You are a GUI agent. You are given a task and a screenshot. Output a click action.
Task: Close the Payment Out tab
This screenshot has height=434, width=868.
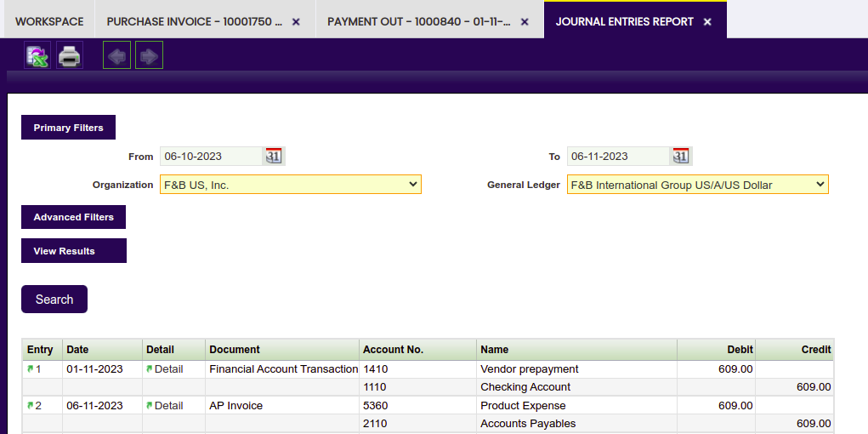525,22
